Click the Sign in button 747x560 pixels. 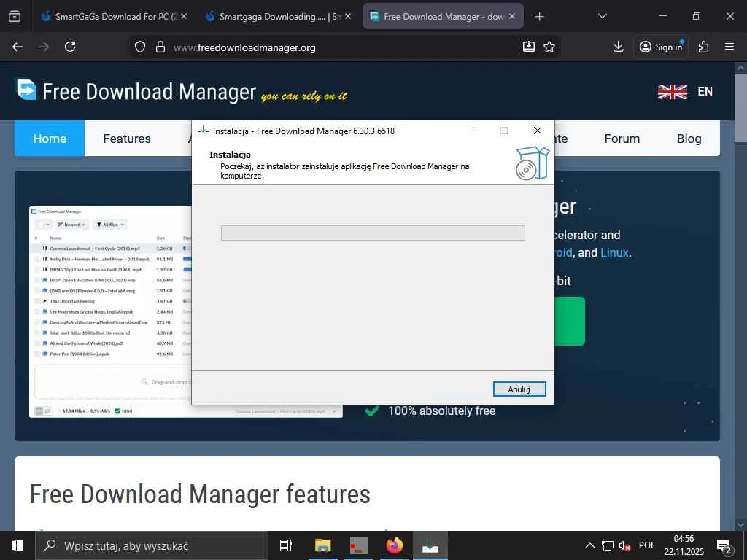tap(661, 47)
